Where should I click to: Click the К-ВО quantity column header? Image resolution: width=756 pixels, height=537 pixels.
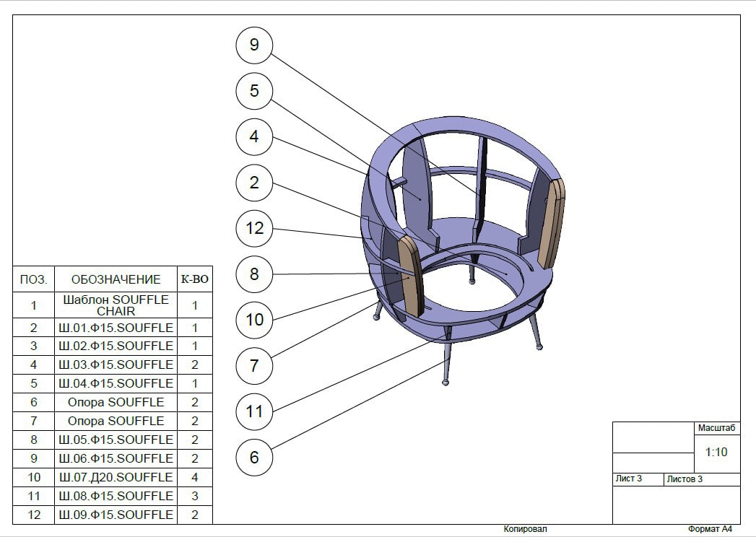[195, 279]
